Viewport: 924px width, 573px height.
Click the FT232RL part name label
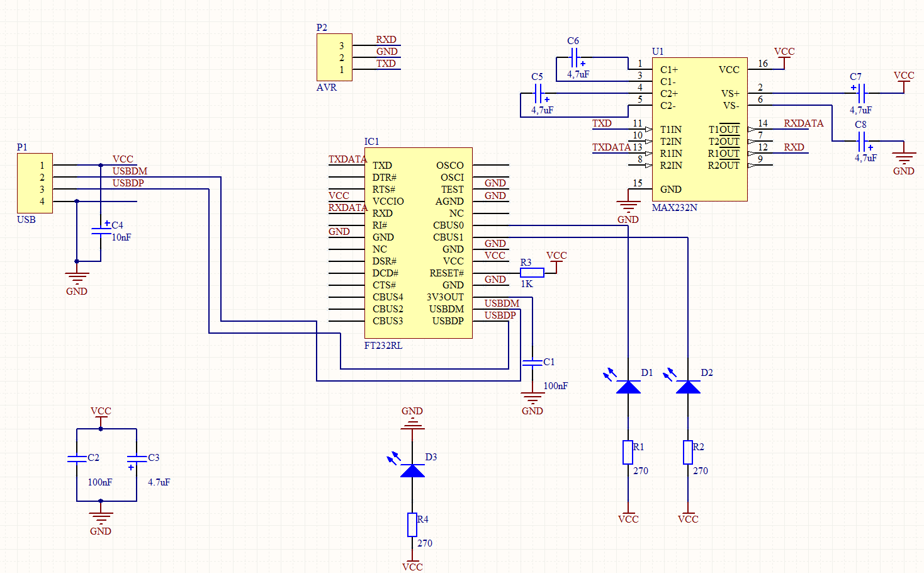click(x=383, y=345)
